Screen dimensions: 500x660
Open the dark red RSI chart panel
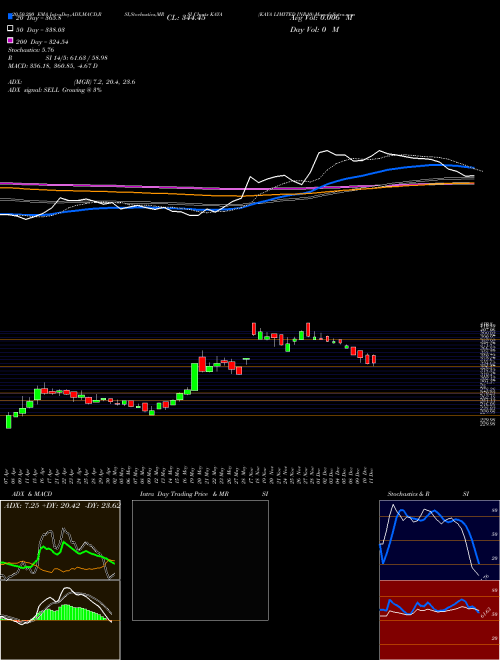[x=439, y=620]
